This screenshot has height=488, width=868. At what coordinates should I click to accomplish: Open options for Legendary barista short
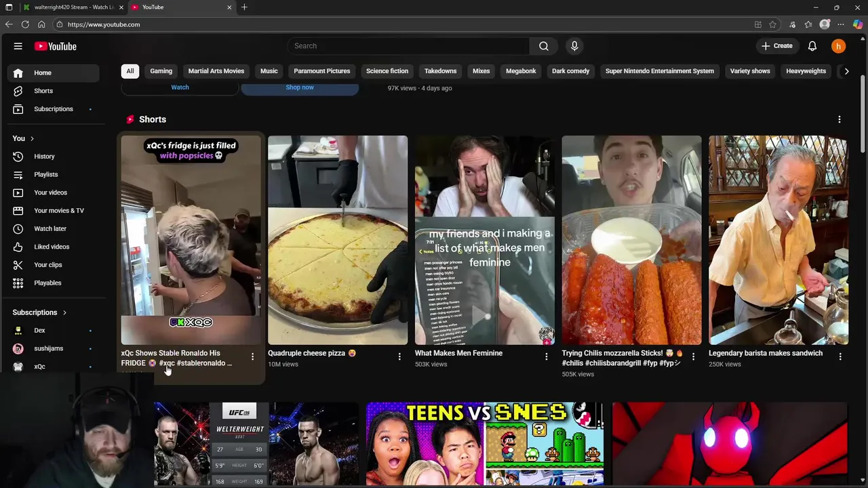tap(840, 357)
